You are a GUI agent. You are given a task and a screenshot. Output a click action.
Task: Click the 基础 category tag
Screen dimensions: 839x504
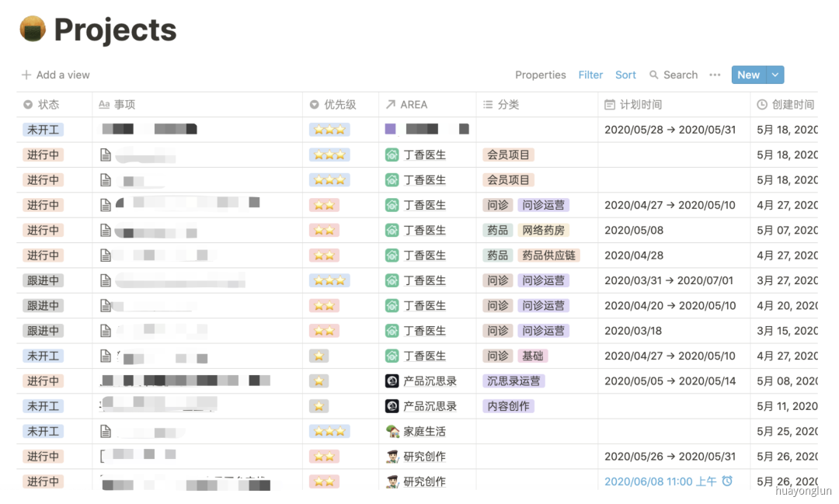[x=532, y=356]
